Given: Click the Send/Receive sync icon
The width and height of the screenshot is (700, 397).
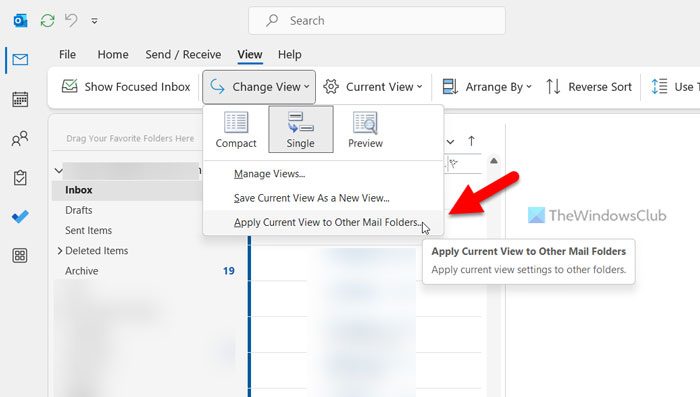Looking at the screenshot, I should pyautogui.click(x=47, y=21).
